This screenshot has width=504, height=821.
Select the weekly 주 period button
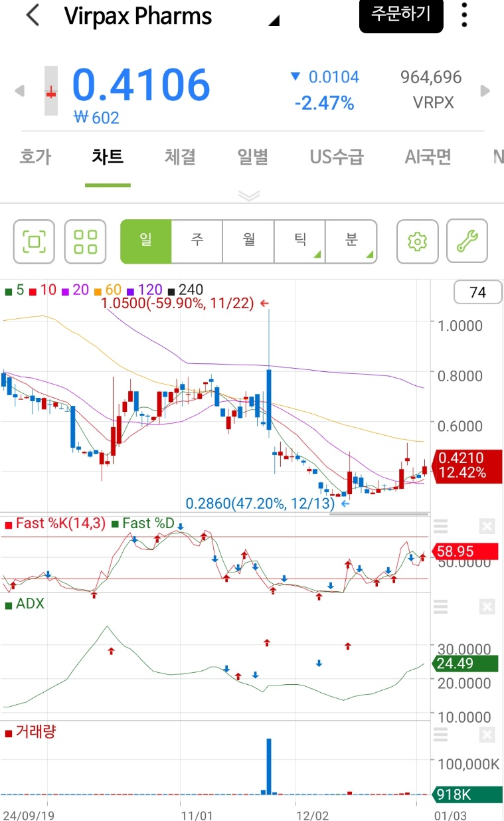point(197,240)
